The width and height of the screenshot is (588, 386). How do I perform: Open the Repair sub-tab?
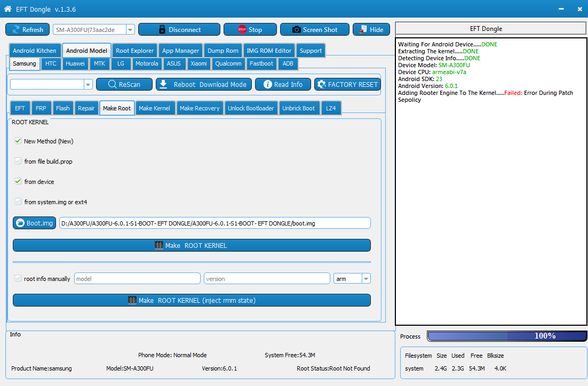pos(86,108)
